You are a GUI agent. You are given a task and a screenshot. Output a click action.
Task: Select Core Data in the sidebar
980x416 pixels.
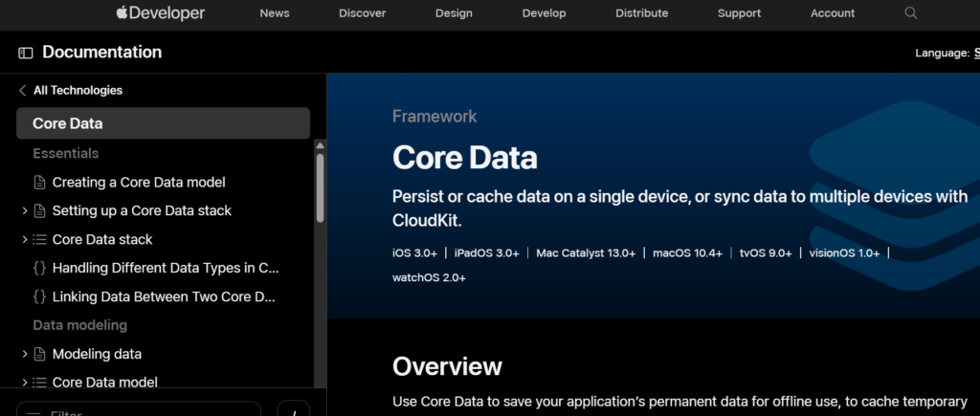[x=163, y=123]
